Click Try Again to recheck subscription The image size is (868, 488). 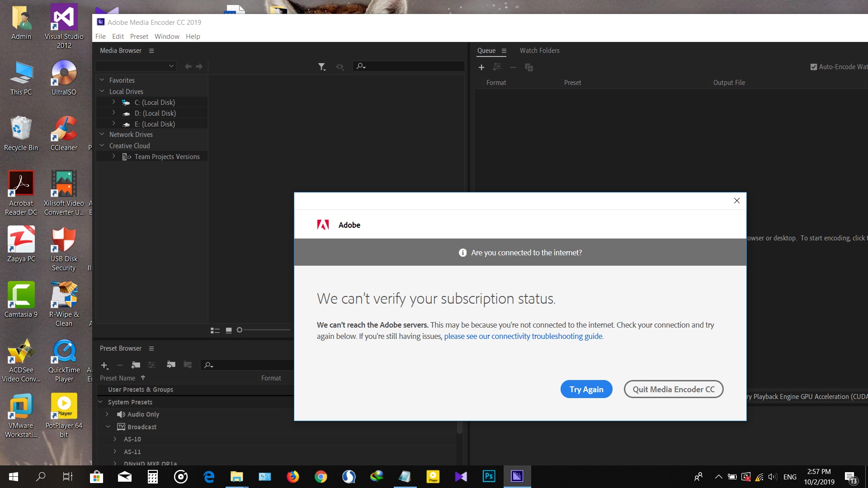587,389
